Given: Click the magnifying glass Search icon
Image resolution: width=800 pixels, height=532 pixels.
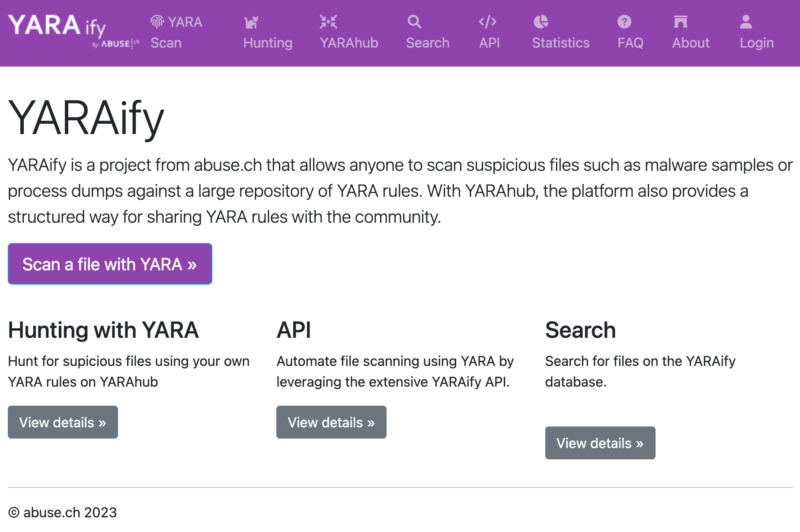Looking at the screenshot, I should [x=414, y=22].
